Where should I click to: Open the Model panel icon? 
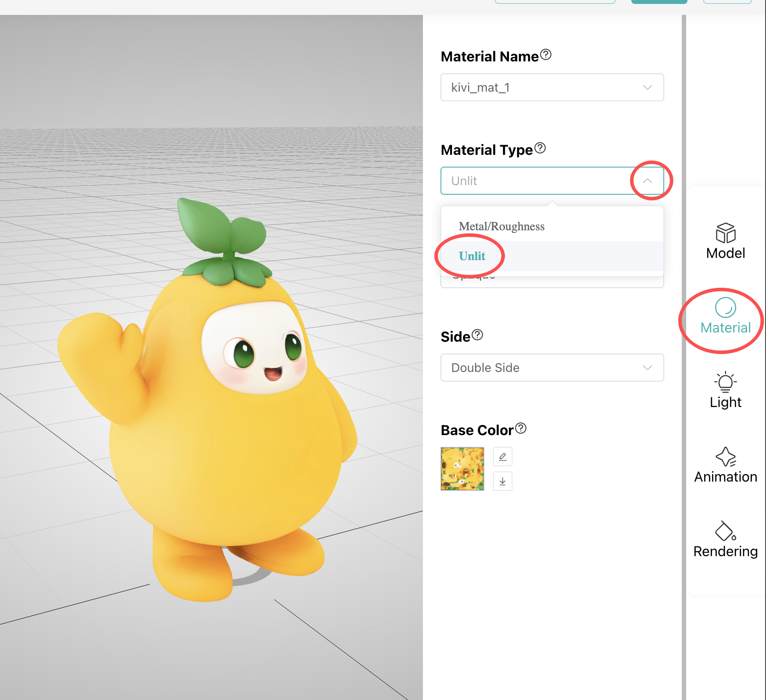click(725, 233)
